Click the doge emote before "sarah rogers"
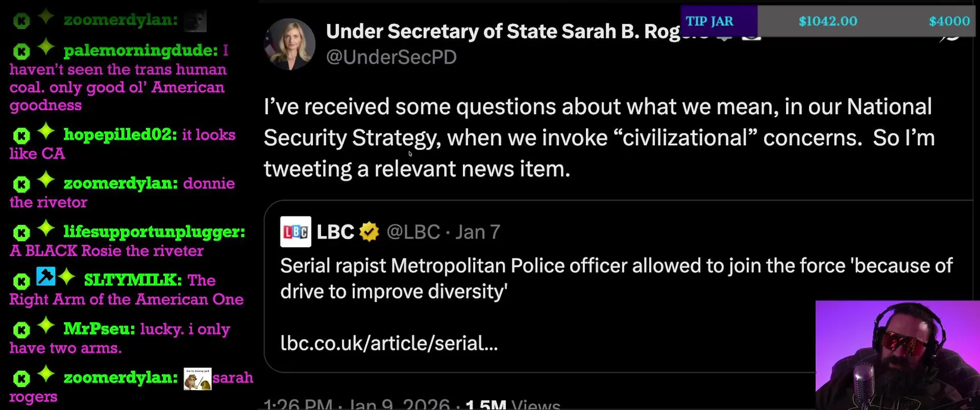 (197, 379)
